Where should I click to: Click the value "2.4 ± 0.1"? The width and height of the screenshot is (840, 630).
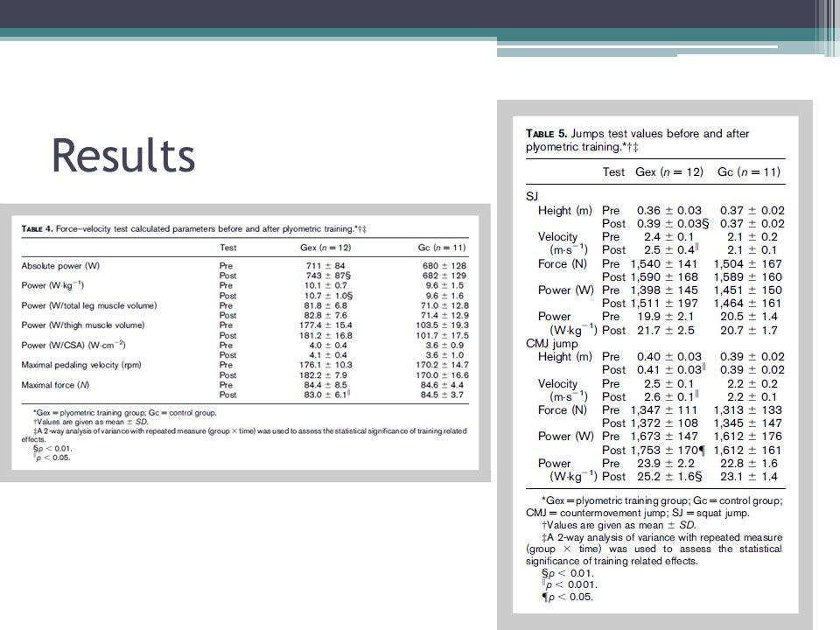pyautogui.click(x=669, y=237)
